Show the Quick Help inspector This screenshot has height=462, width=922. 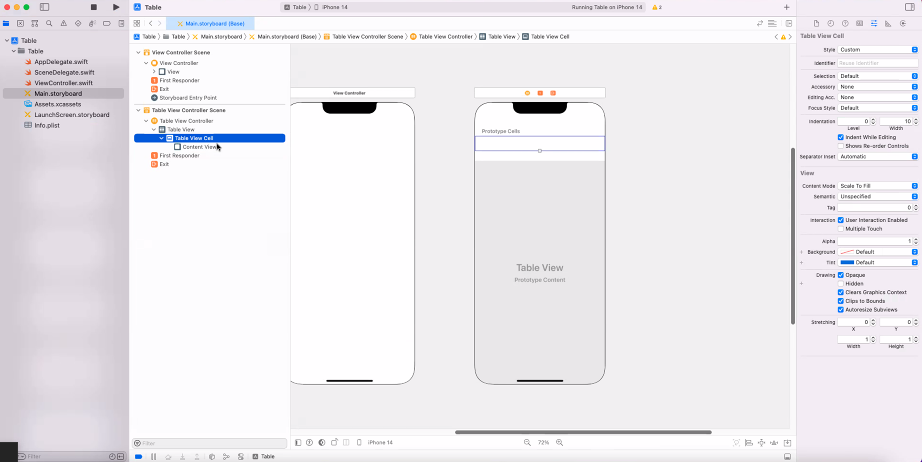click(x=845, y=24)
